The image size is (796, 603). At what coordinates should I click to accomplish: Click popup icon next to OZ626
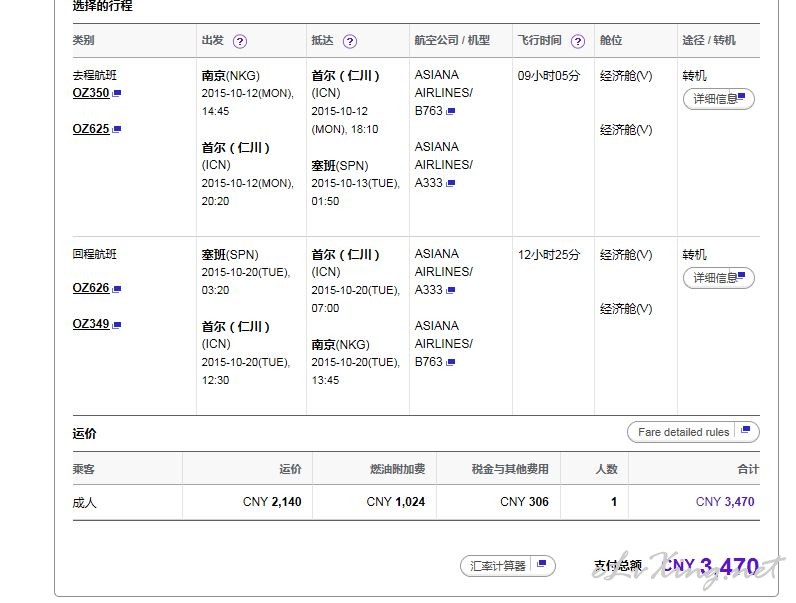(x=117, y=289)
